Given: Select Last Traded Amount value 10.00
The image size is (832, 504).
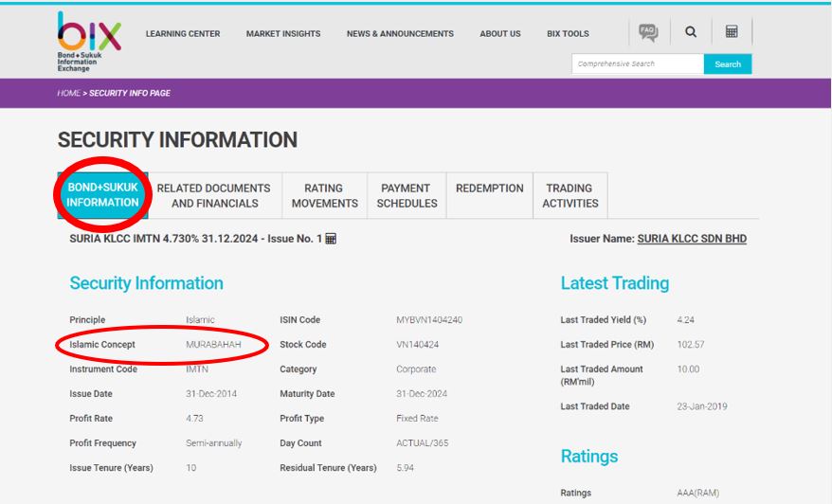Looking at the screenshot, I should click(x=688, y=369).
